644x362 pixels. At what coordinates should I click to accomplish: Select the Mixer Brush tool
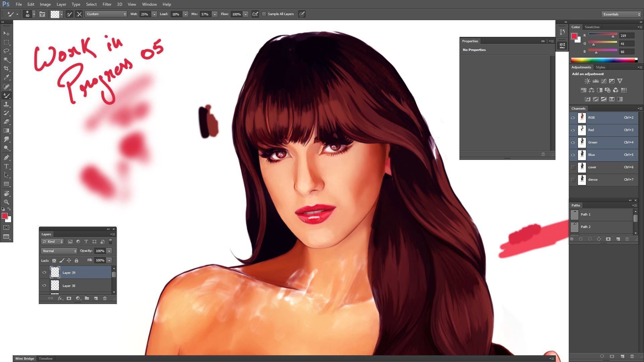6,96
